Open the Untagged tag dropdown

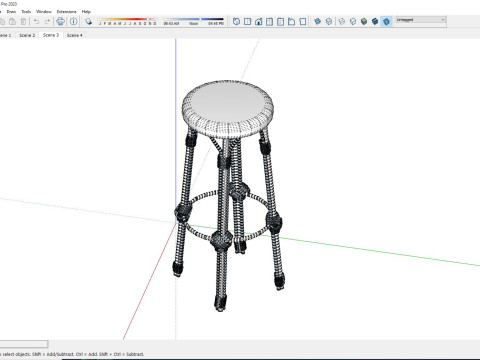[x=420, y=20]
